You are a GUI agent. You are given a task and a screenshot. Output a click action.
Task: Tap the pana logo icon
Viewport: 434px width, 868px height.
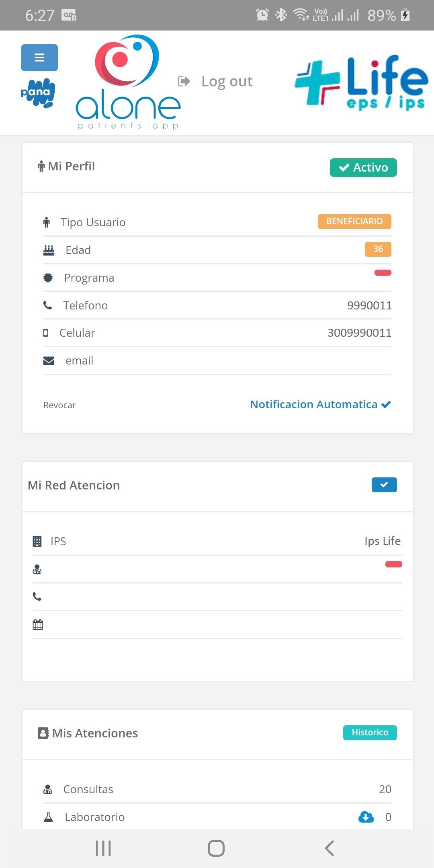pyautogui.click(x=38, y=93)
